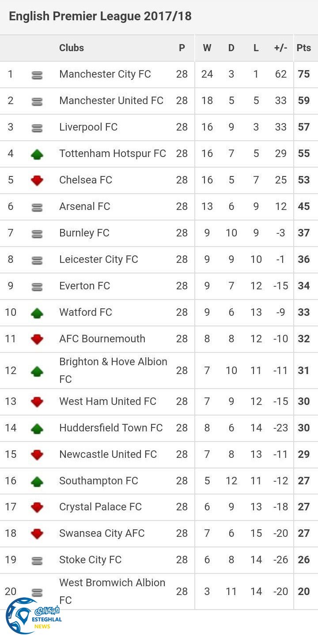Open the Liverpool FC club link
Viewport: 318px width, 644px height.
(88, 127)
